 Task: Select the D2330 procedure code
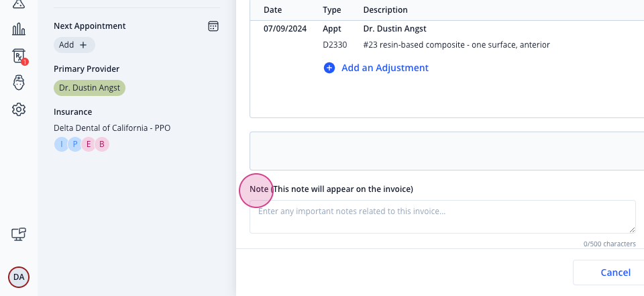[335, 45]
